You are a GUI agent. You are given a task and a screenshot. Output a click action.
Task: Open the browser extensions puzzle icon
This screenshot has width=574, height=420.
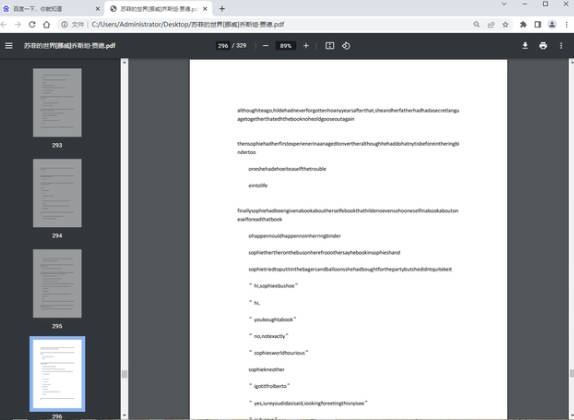coord(523,25)
